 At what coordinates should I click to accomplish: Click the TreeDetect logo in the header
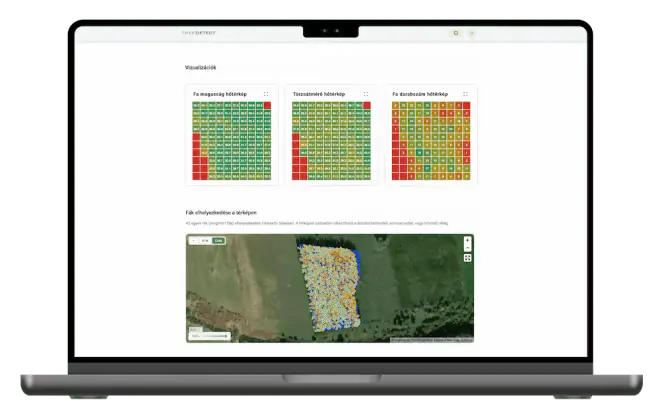coord(199,32)
